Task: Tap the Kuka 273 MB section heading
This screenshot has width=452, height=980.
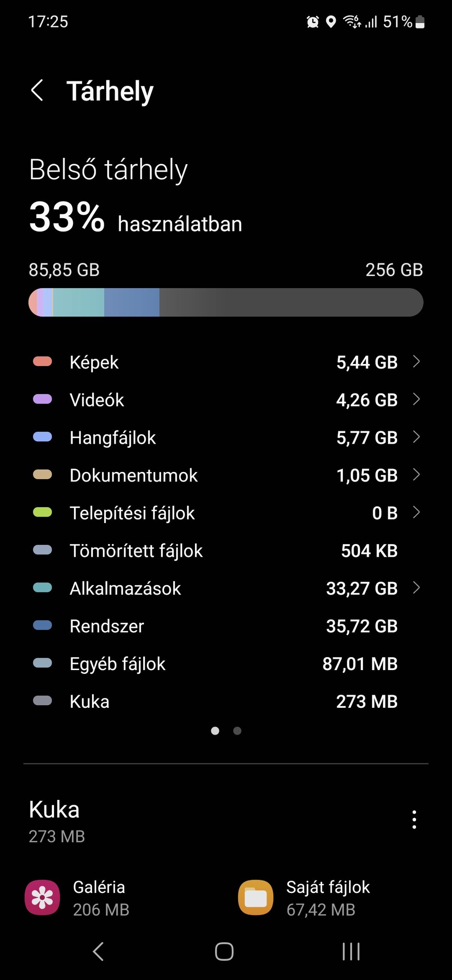Action: coord(57,821)
